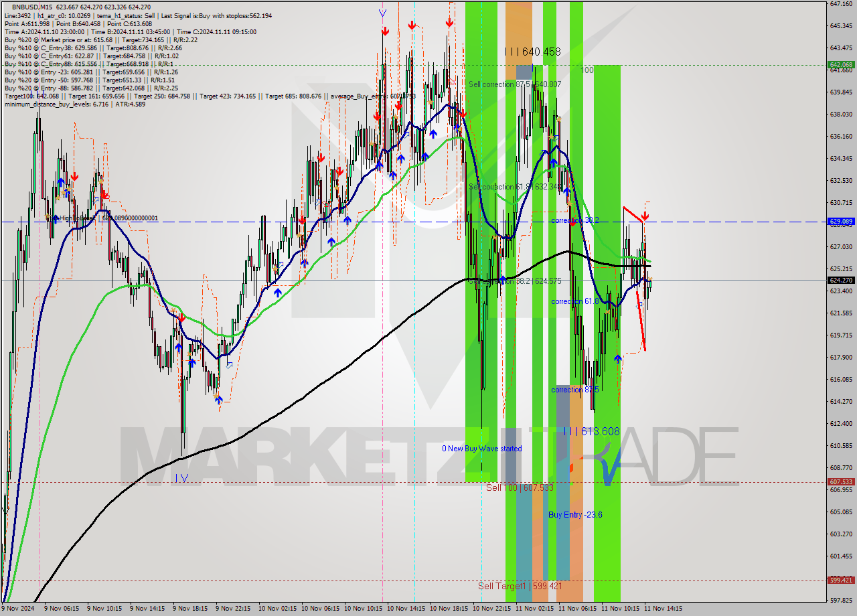
Task: Click the 634.345 price axis label
Action: (x=841, y=158)
